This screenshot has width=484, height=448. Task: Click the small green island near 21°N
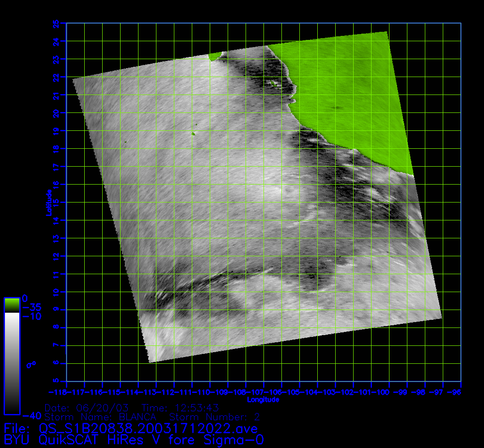(272, 83)
